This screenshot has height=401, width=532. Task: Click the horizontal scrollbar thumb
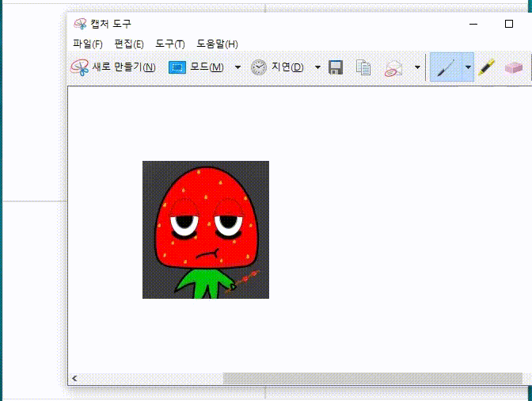tap(373, 378)
